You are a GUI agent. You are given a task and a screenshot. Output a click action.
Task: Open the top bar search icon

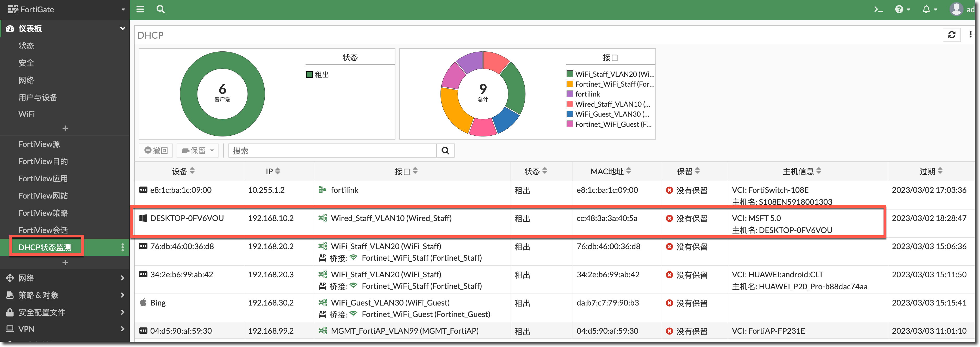pyautogui.click(x=160, y=9)
